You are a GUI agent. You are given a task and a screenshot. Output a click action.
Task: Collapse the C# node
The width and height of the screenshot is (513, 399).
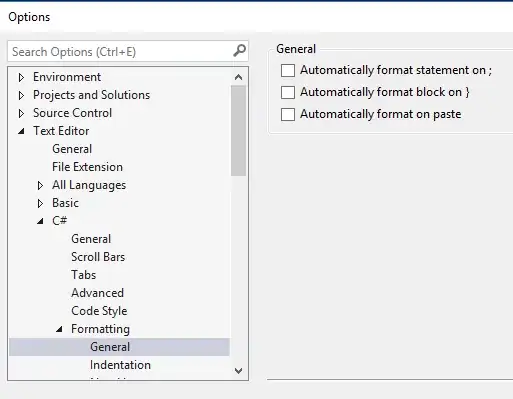point(40,221)
